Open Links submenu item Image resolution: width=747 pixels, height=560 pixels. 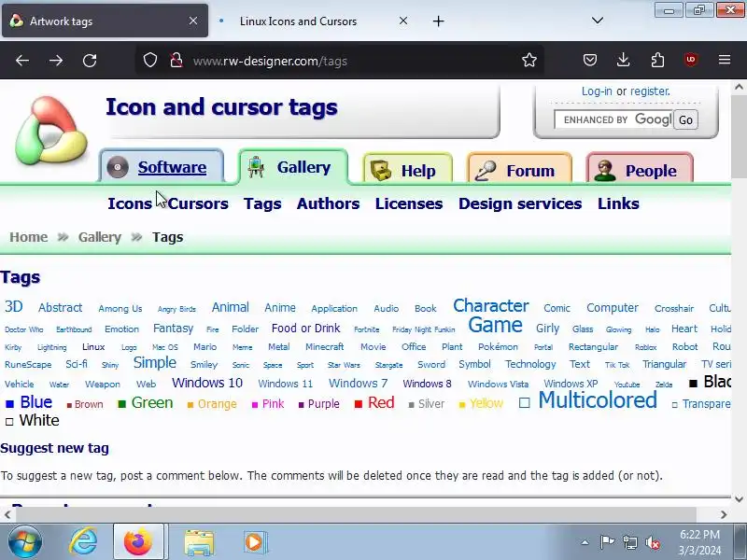tap(618, 203)
